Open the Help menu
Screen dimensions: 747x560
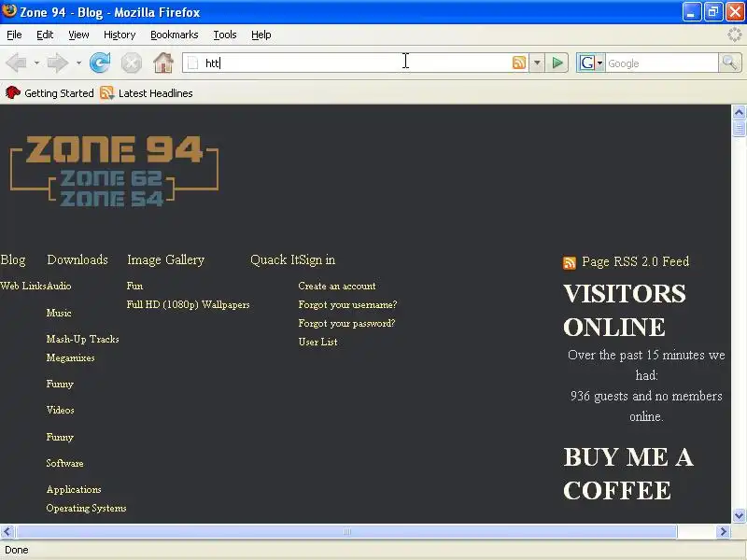261,35
